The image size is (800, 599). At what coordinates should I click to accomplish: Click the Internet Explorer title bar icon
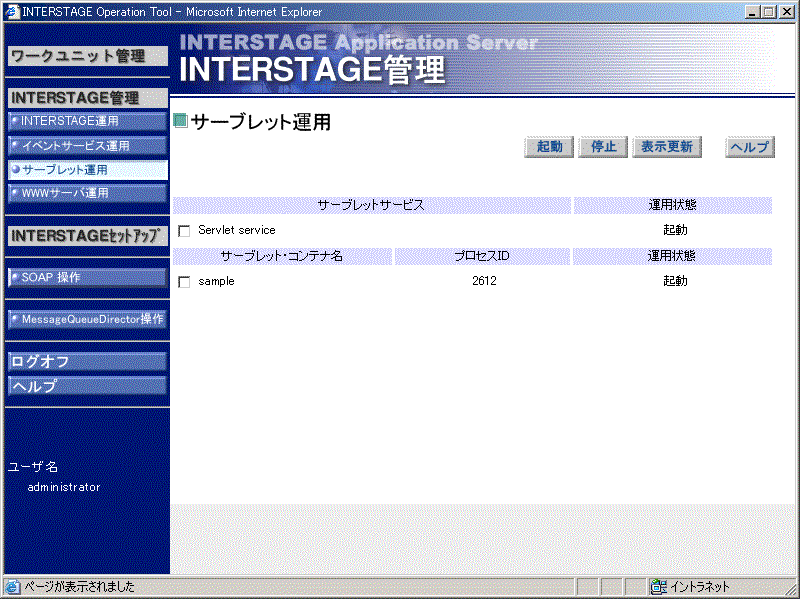11,11
